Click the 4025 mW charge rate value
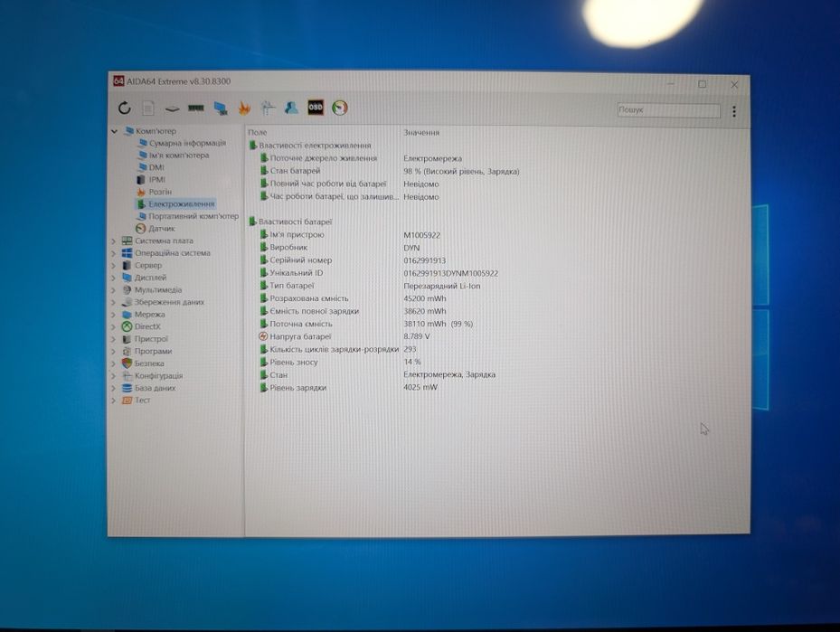 [420, 388]
